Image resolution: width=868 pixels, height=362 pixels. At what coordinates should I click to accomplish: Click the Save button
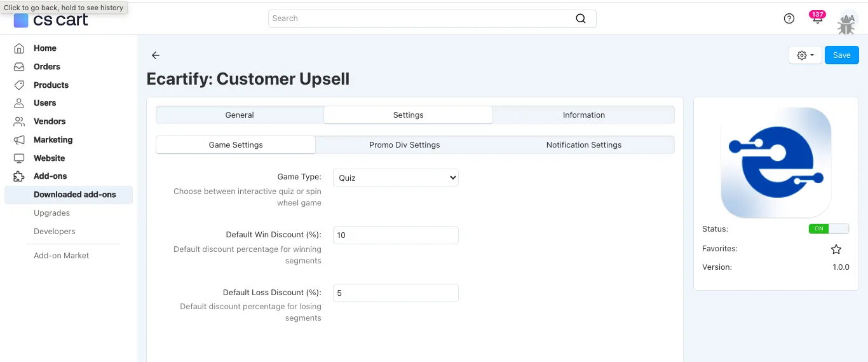pos(841,55)
